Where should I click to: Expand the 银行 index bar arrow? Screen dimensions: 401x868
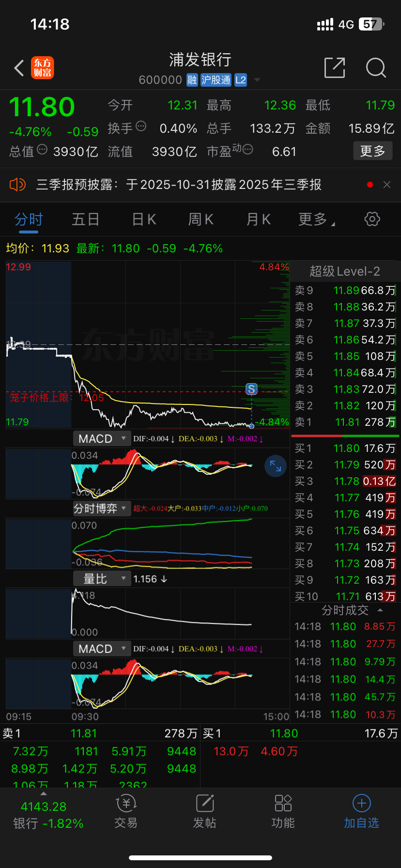click(44, 793)
